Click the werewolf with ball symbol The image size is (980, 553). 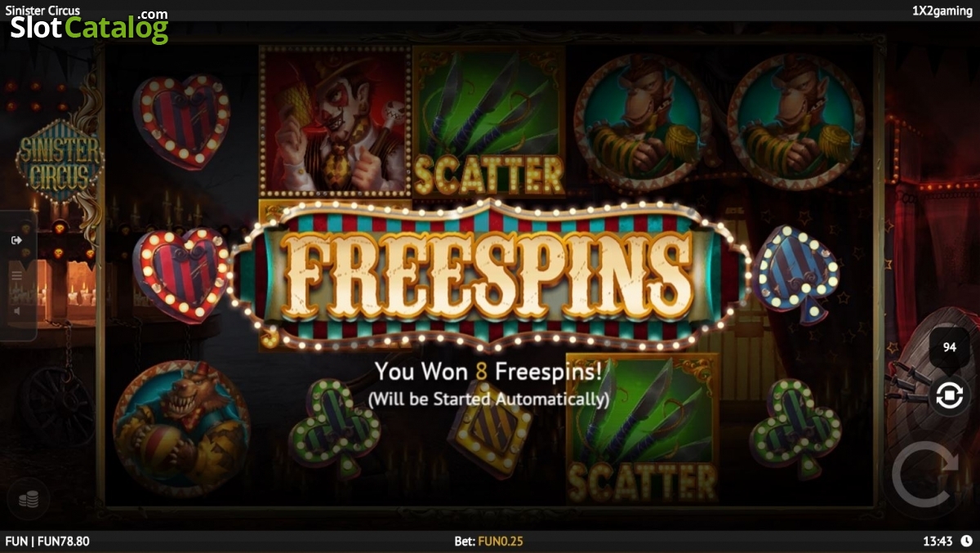tap(181, 428)
